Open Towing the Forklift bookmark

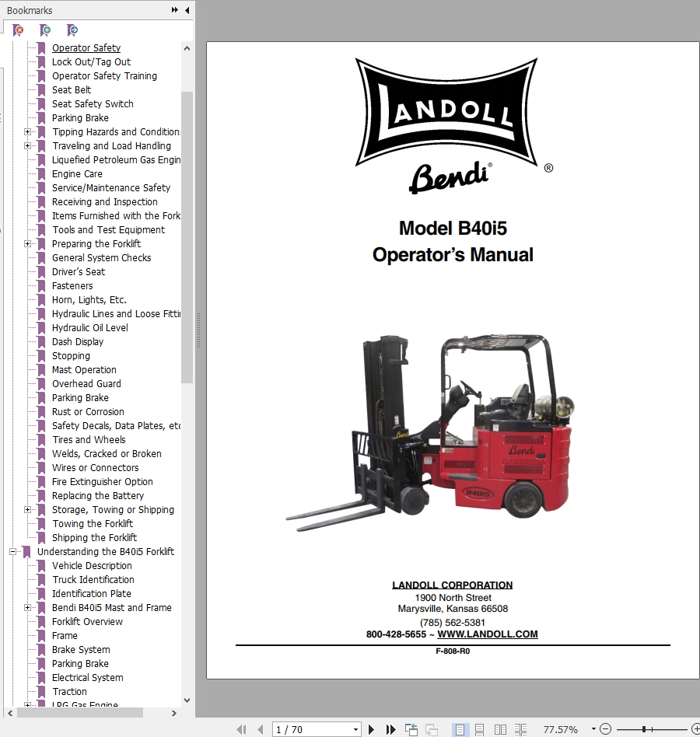point(93,524)
